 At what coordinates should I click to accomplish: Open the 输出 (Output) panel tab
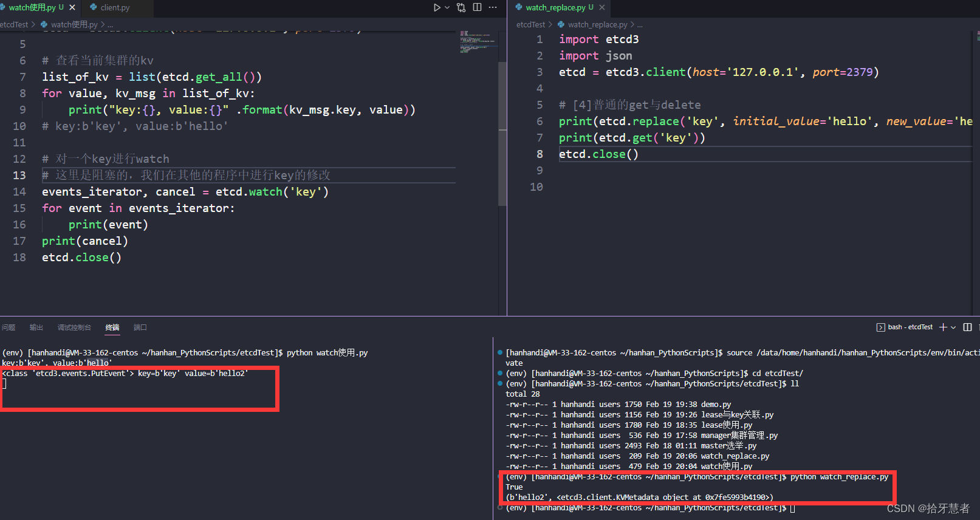(36, 327)
